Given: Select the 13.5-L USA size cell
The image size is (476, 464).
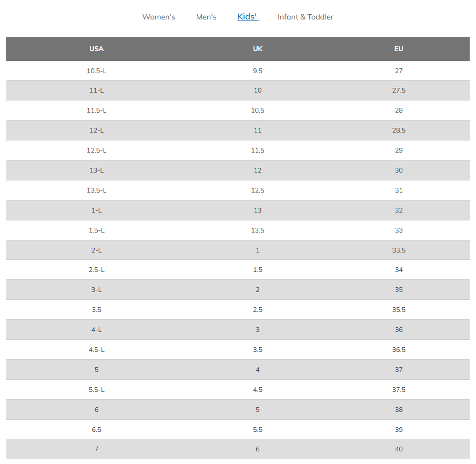Looking at the screenshot, I should click(96, 190).
